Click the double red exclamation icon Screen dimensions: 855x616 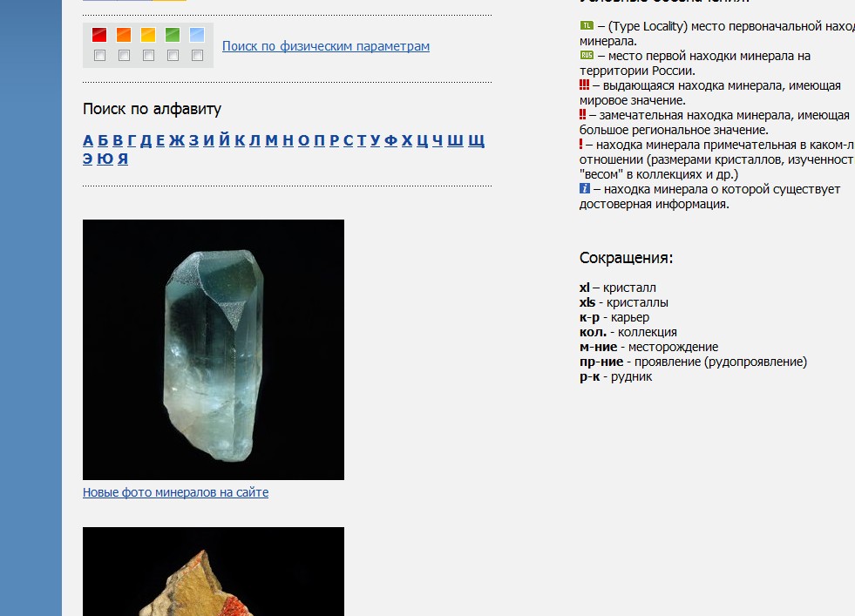tap(582, 114)
